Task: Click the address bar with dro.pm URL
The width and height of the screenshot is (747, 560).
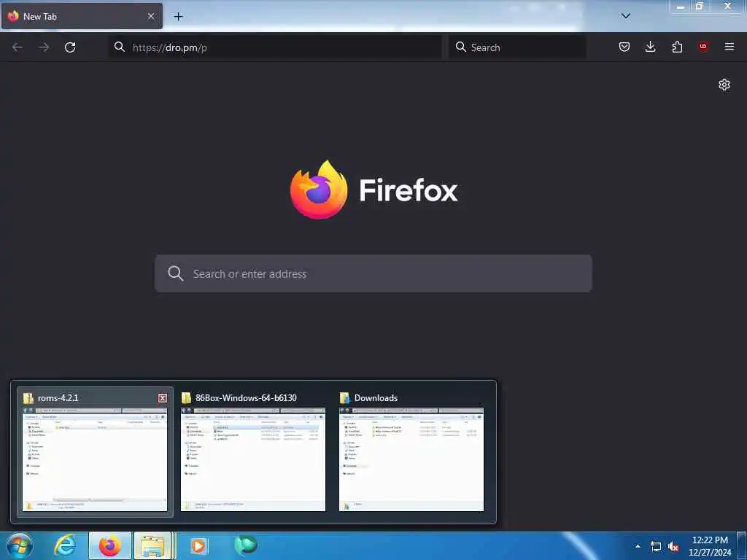Action: point(275,47)
